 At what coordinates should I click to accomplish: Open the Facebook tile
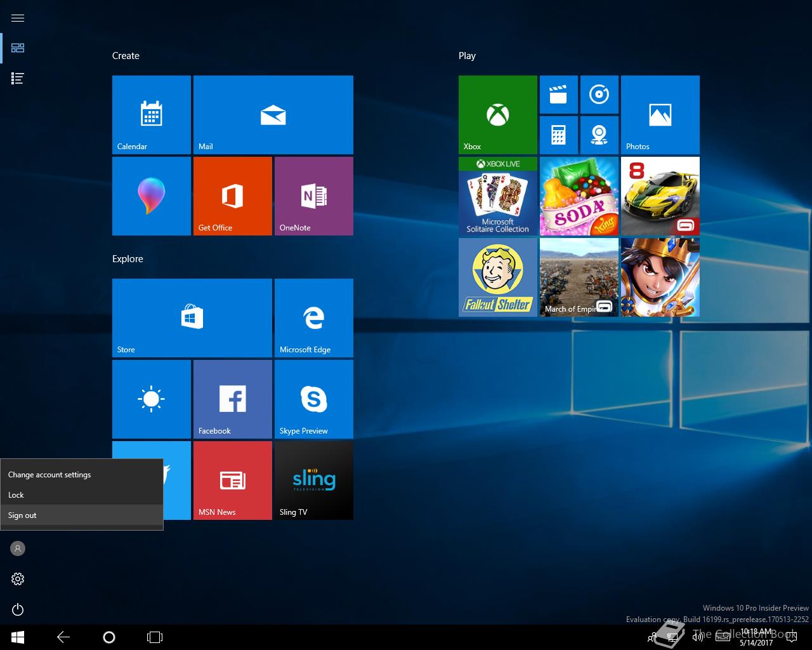tap(233, 399)
